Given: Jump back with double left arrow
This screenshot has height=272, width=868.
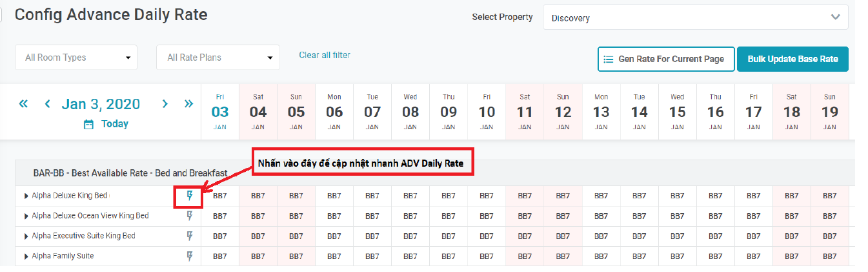Looking at the screenshot, I should click(x=24, y=103).
